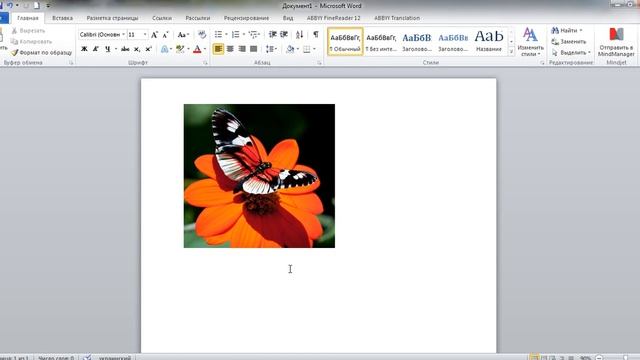The height and width of the screenshot is (360, 640).
Task: Click Вырезать (Cut) button
Action: coord(28,31)
